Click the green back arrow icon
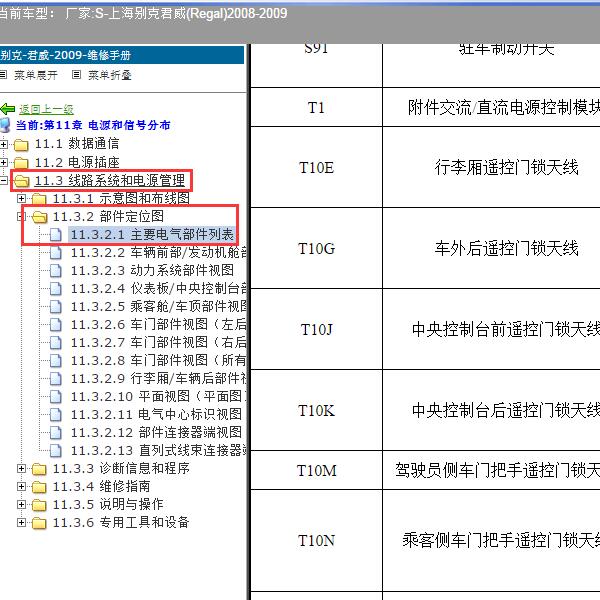This screenshot has height=600, width=600. tap(7, 109)
